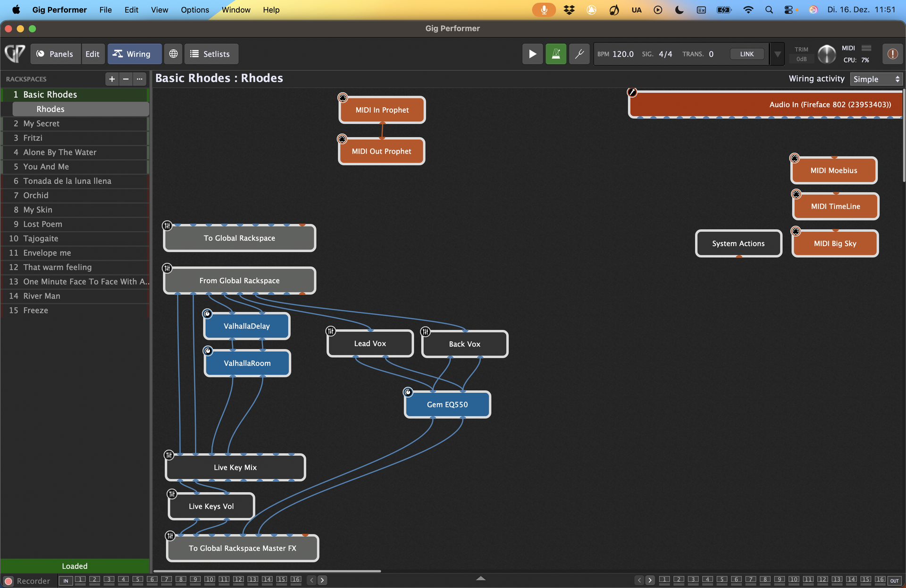
Task: Open the tuner icon in toolbar
Action: tap(579, 54)
